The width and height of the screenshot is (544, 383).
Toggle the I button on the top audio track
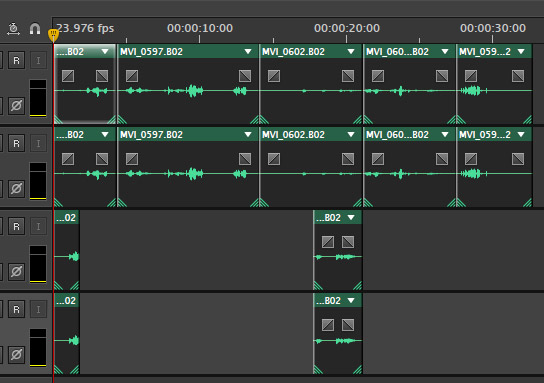coord(38,60)
